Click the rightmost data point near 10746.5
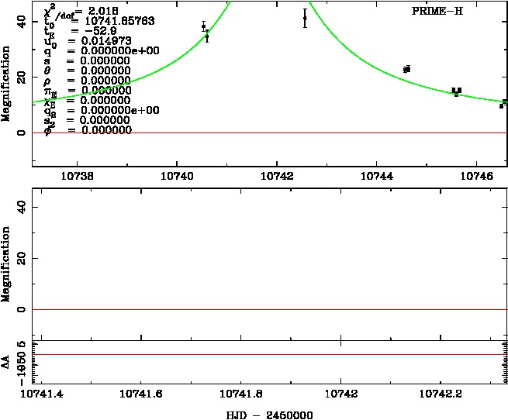 503,104
